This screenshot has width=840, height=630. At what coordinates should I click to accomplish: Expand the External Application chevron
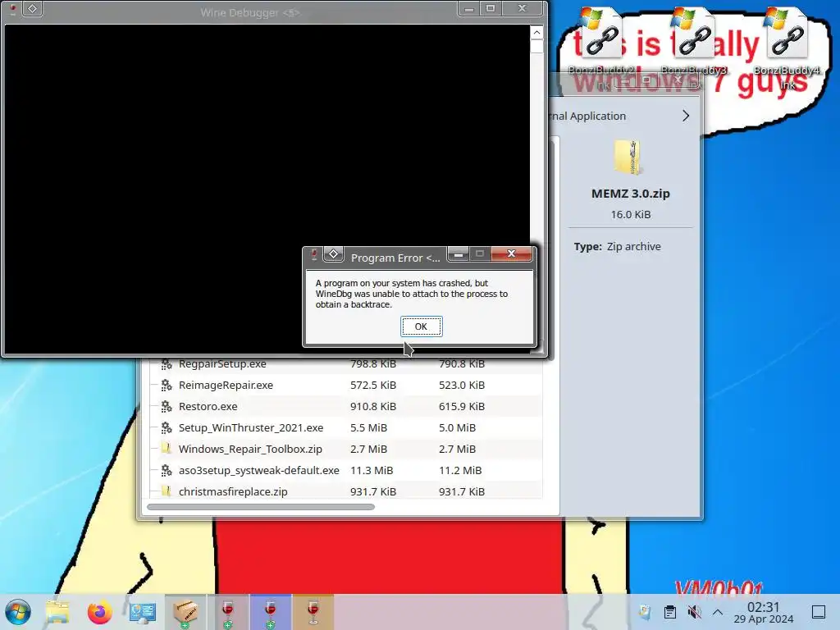click(x=686, y=116)
